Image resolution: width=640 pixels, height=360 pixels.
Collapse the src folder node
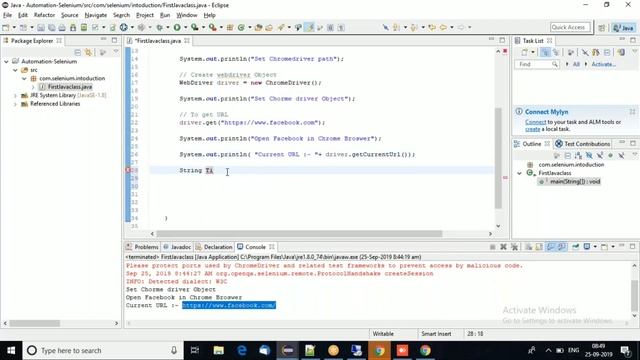(x=16, y=70)
